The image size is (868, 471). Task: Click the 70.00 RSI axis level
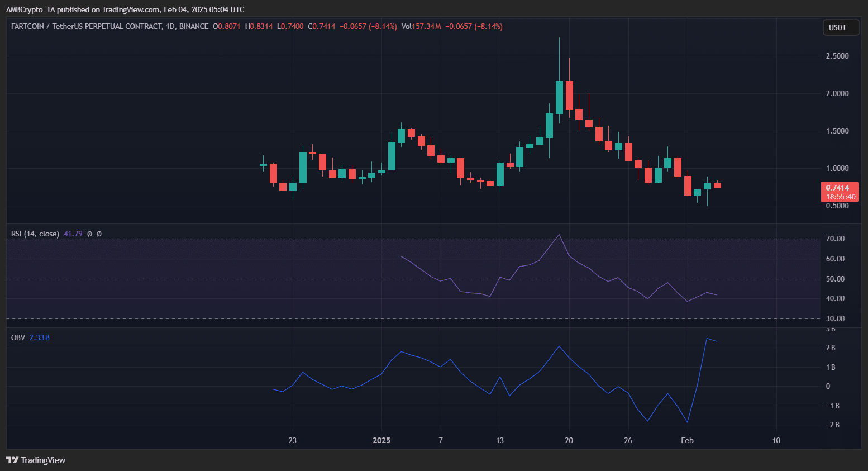[x=835, y=239]
